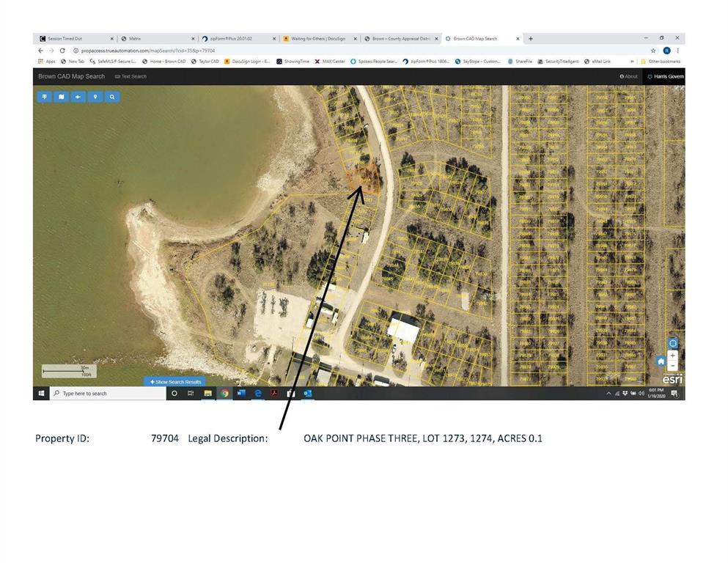This screenshot has width=728, height=563.
Task: Open Outlook from the taskbar
Action: [307, 393]
